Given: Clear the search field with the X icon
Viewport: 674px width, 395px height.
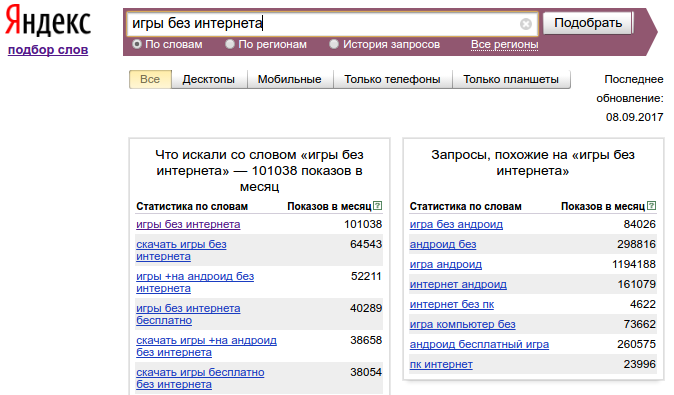Looking at the screenshot, I should 525,24.
